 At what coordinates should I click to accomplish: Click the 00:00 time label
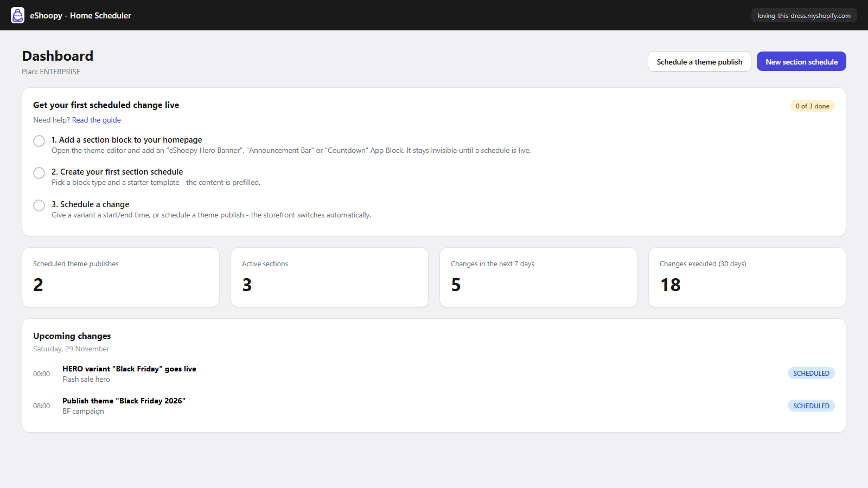[41, 374]
